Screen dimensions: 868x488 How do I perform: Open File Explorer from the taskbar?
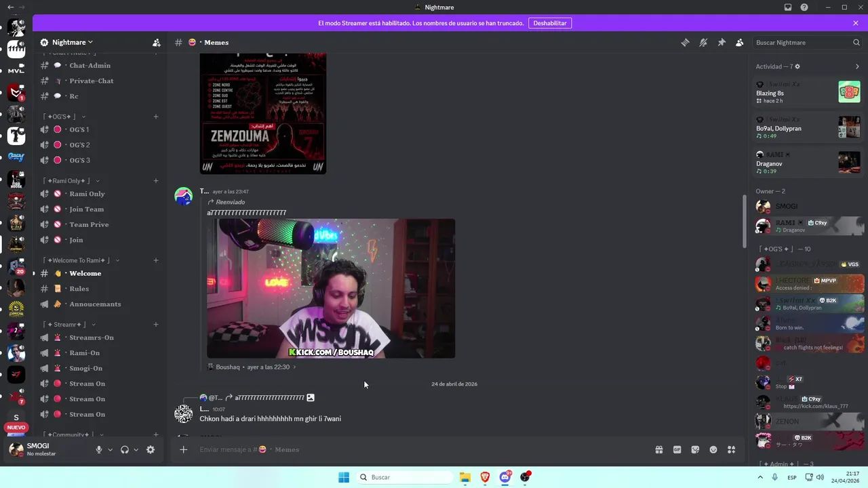(x=465, y=477)
